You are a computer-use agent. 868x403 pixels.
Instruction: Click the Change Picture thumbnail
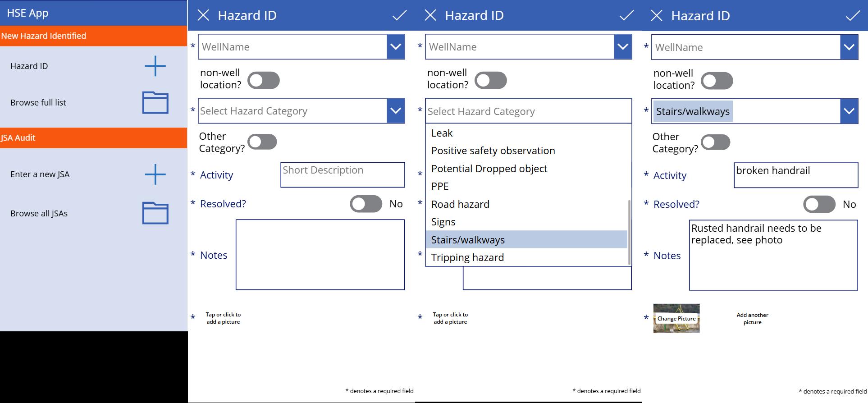point(676,318)
